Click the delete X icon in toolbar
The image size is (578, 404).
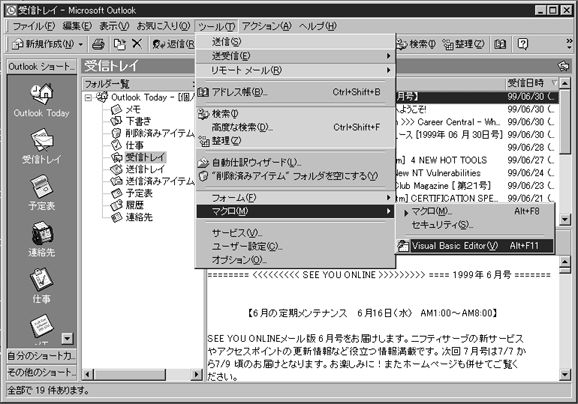click(137, 44)
